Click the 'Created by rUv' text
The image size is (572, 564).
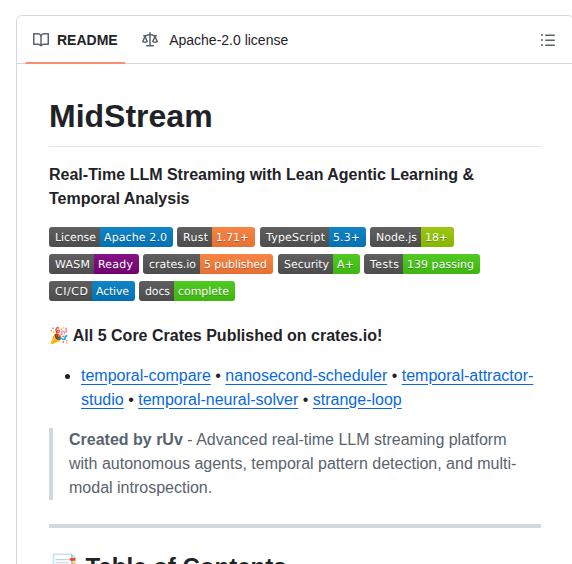(x=126, y=439)
